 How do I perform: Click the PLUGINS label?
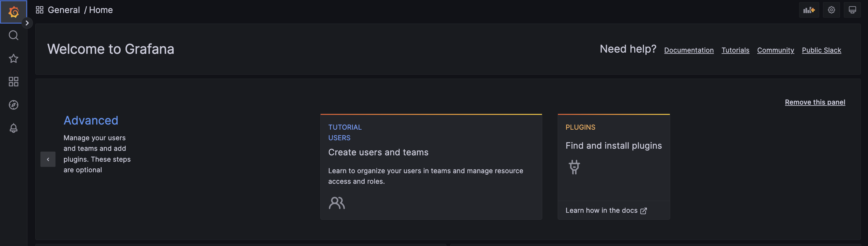(580, 127)
